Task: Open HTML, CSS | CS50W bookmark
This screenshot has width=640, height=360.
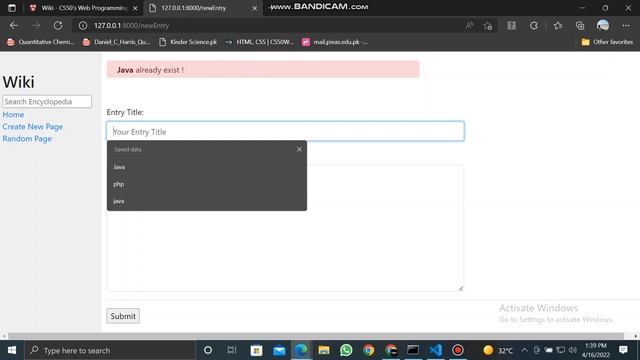Action: tap(260, 42)
